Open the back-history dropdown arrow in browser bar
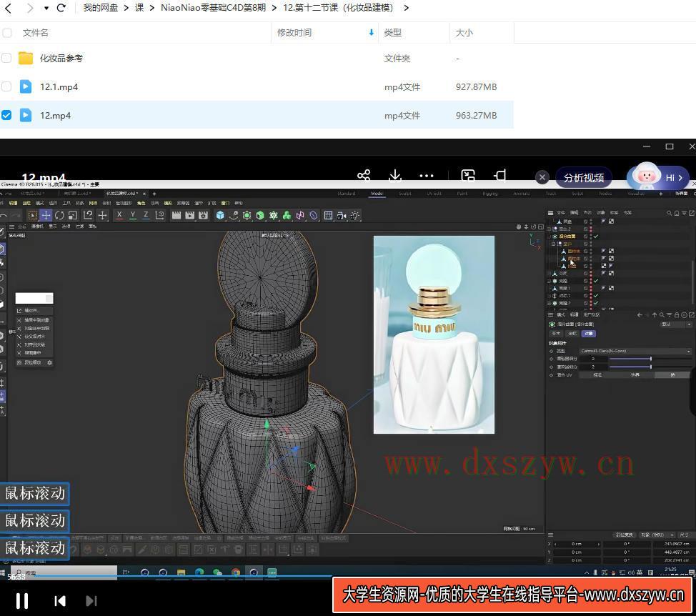This screenshot has height=616, width=696. [46, 8]
